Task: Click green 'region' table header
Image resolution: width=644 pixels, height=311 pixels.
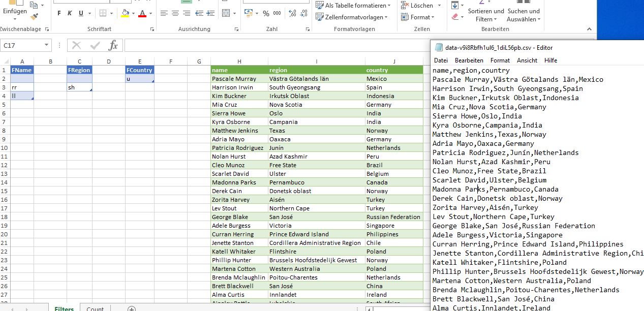Action: (317, 70)
